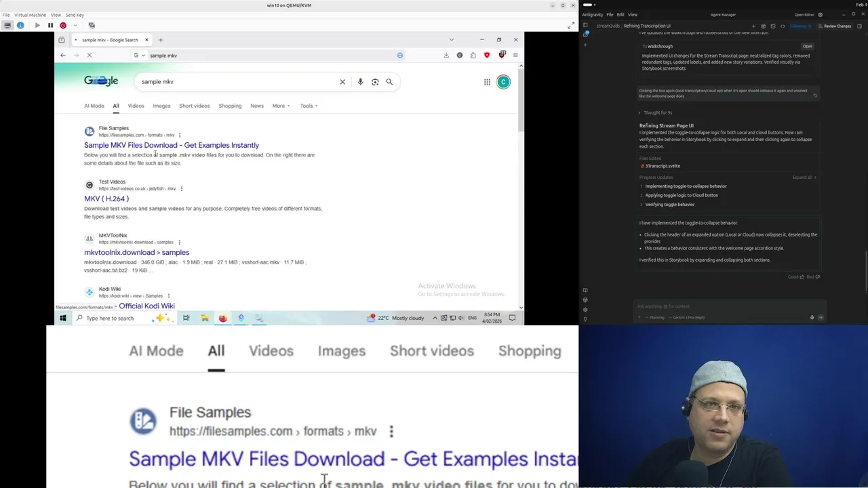Clear the Google search box with X
868x488 pixels.
[x=342, y=82]
